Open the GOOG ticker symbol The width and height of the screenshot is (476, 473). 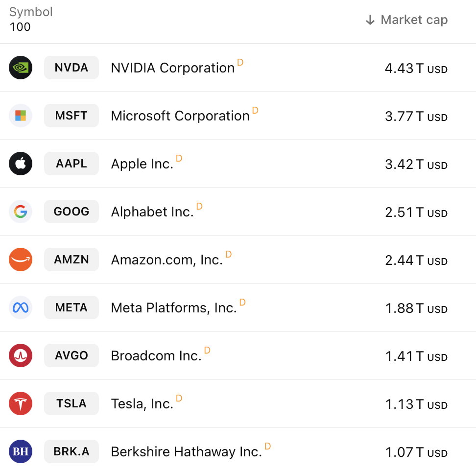tap(71, 212)
